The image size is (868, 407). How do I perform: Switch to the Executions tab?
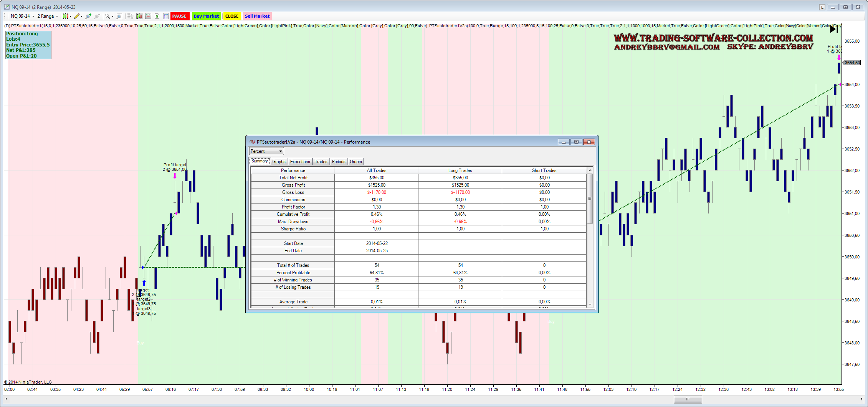pyautogui.click(x=300, y=162)
